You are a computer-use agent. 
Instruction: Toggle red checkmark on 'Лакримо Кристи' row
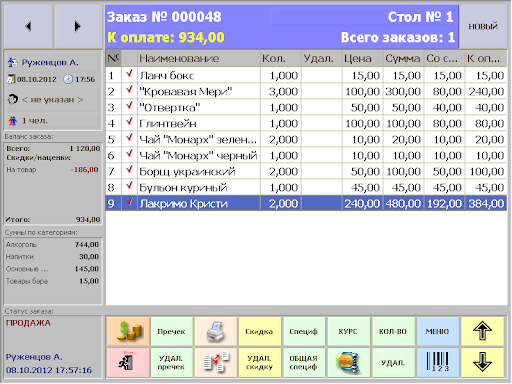(130, 203)
